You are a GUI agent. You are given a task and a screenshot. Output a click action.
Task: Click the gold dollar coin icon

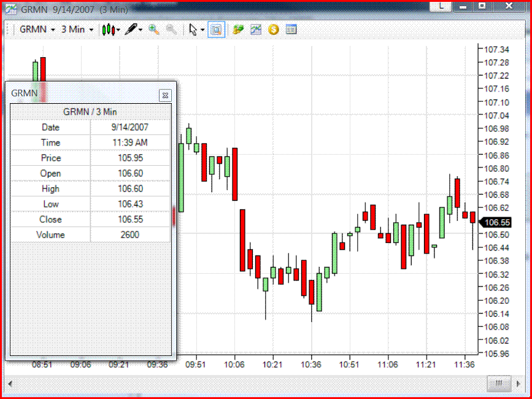(274, 29)
